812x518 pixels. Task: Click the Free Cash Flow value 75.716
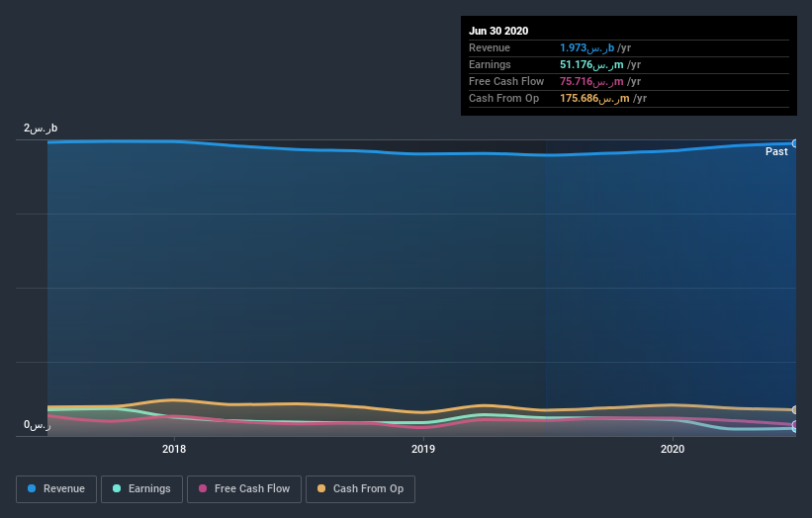(x=591, y=82)
